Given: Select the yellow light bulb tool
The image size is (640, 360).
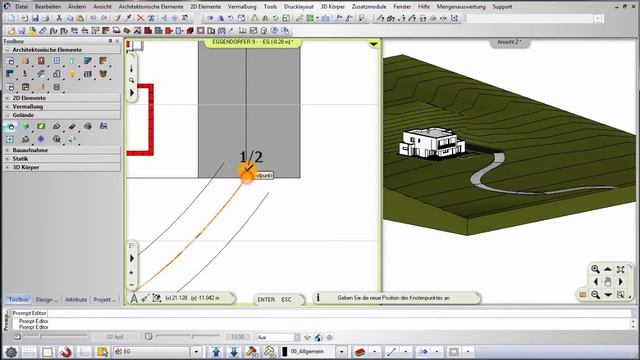Looking at the screenshot, I should pos(72,74).
